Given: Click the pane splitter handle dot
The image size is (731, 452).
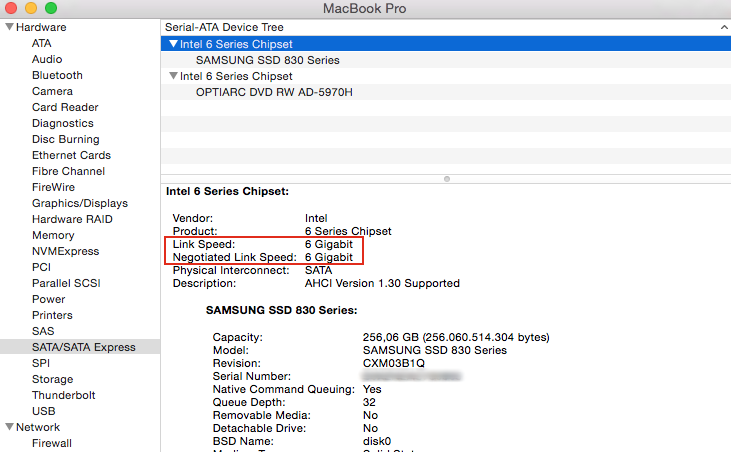Looking at the screenshot, I should (447, 179).
